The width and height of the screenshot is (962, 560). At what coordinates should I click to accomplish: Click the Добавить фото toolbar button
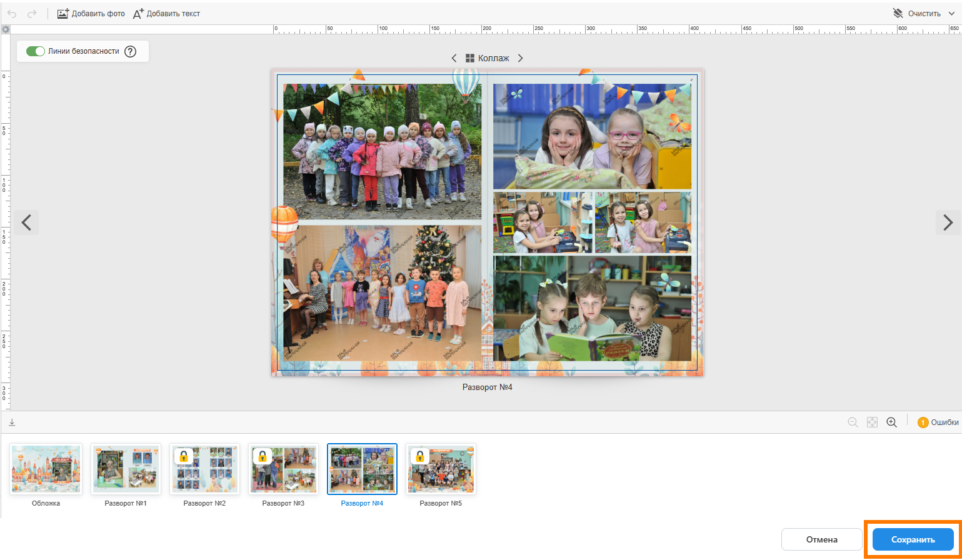(x=91, y=13)
